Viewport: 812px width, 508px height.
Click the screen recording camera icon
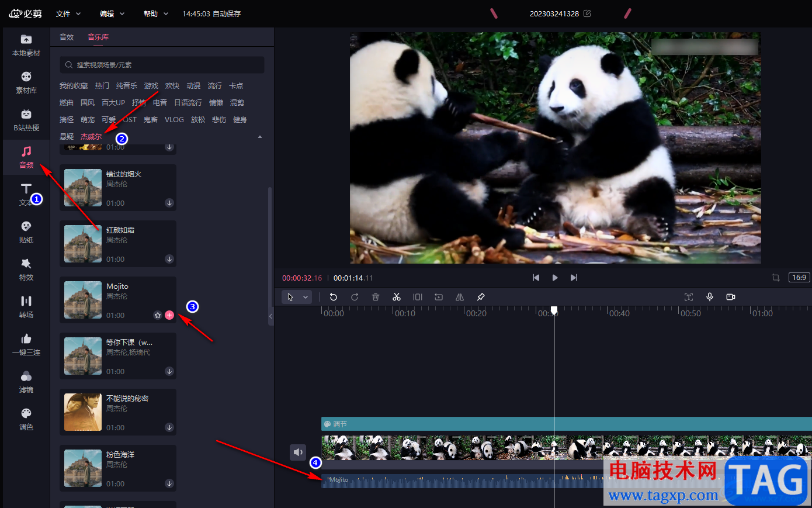pos(731,297)
